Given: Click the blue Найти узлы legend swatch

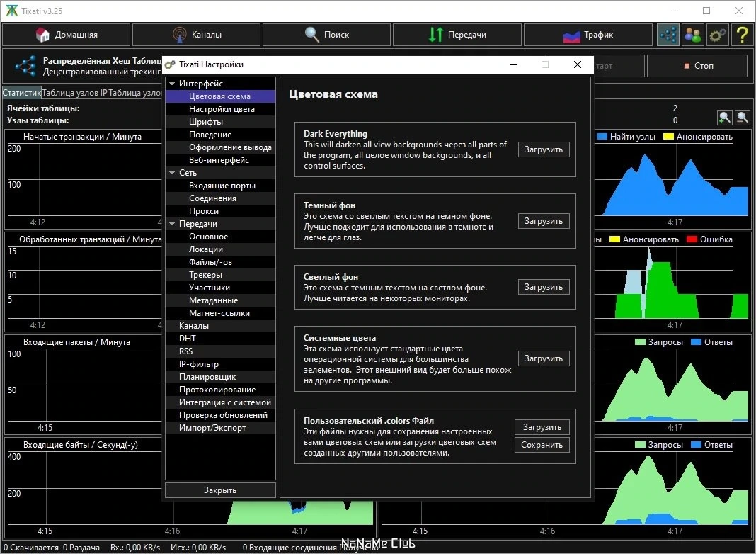Looking at the screenshot, I should pyautogui.click(x=602, y=137).
